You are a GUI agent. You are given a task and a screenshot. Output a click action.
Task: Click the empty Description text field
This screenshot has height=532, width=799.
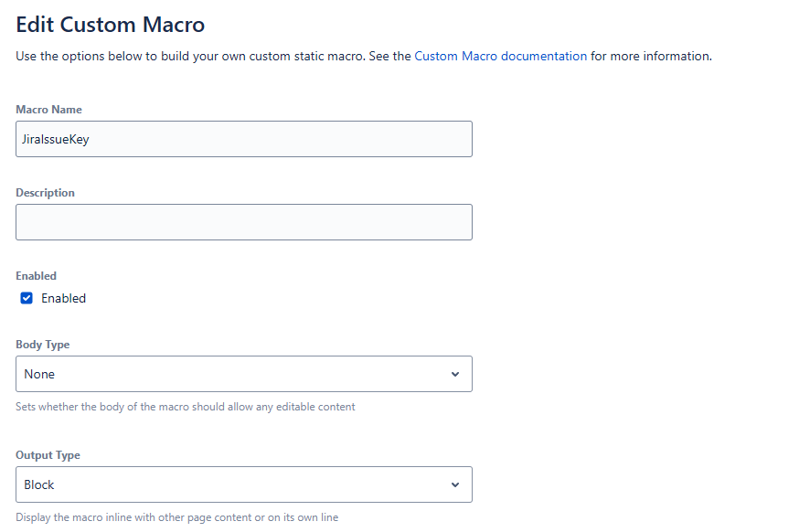pyautogui.click(x=244, y=222)
